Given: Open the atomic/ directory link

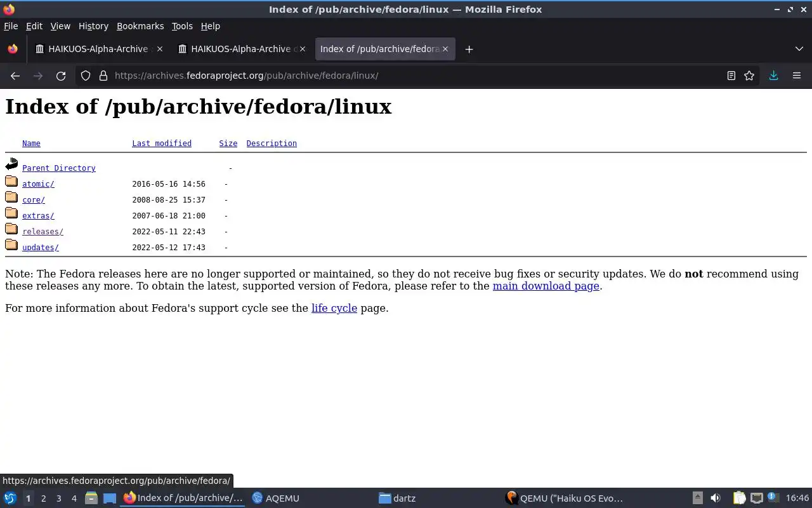Looking at the screenshot, I should click(x=38, y=184).
